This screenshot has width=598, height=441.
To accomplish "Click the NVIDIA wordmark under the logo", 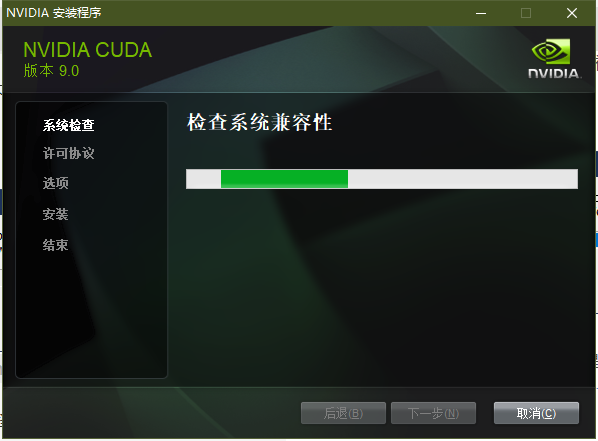I will pos(555,73).
